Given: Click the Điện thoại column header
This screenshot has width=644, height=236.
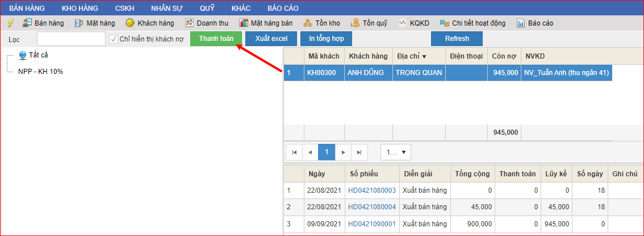Looking at the screenshot, I should [466, 56].
